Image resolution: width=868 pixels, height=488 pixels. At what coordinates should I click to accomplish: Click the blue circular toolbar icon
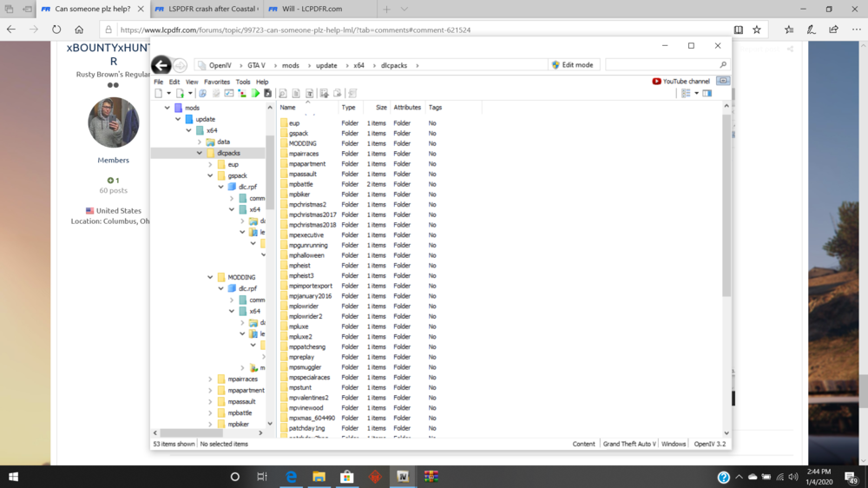pyautogui.click(x=202, y=93)
